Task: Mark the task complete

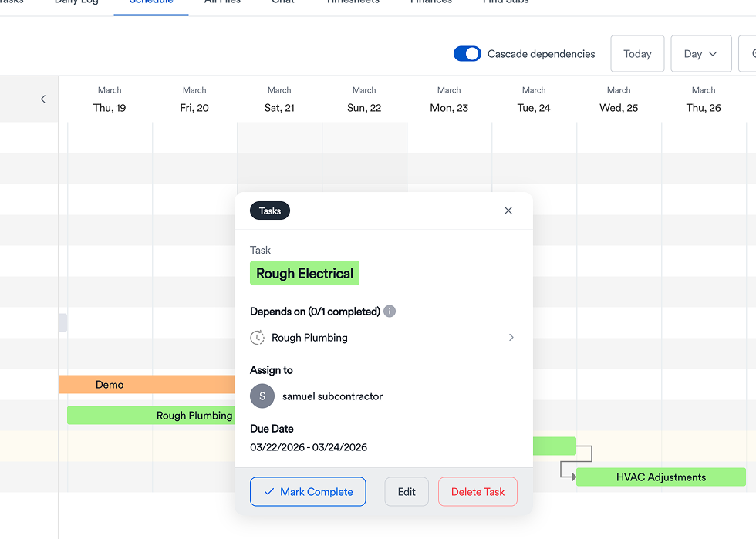Action: pyautogui.click(x=308, y=491)
